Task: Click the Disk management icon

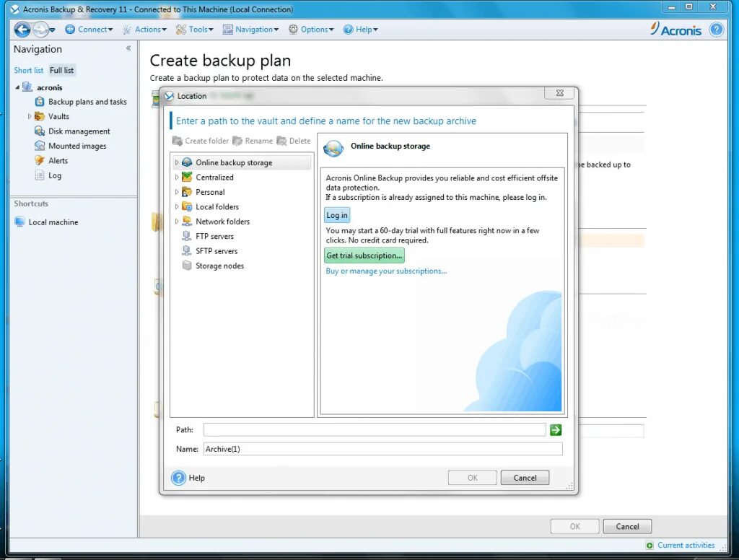Action: (x=40, y=131)
